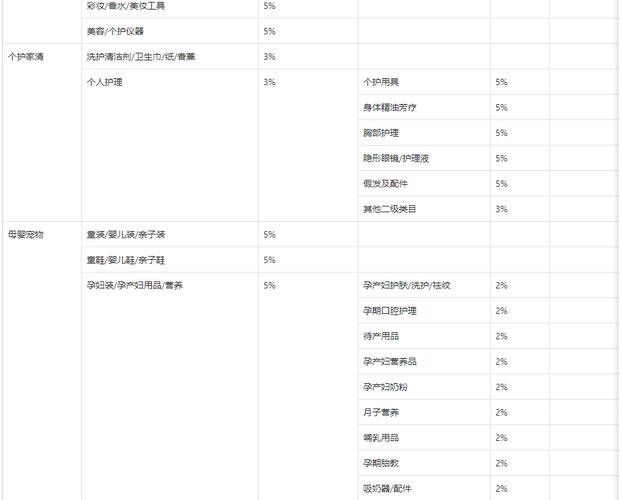The height and width of the screenshot is (500, 621).
Task: Click the 个护家清 top-level category
Action: point(25,57)
